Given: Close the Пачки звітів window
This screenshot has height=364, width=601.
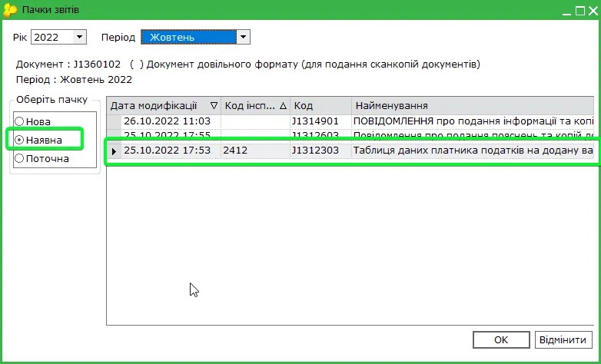Looking at the screenshot, I should pyautogui.click(x=593, y=11).
